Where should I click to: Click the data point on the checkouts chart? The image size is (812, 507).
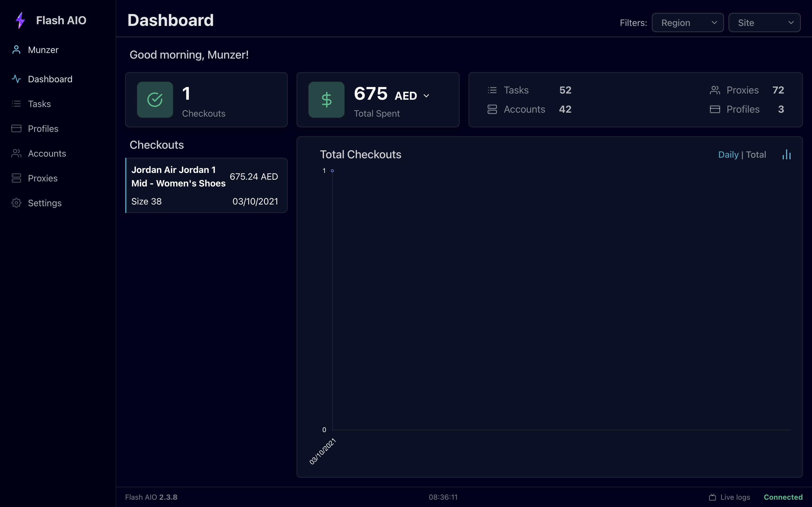(x=332, y=171)
